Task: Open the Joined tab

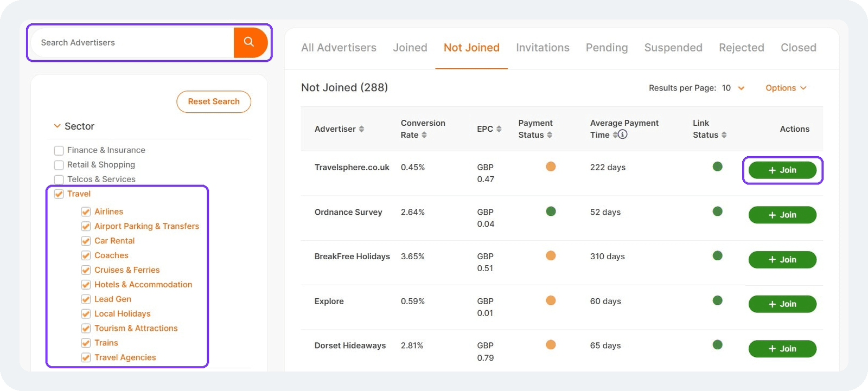Action: [x=410, y=48]
